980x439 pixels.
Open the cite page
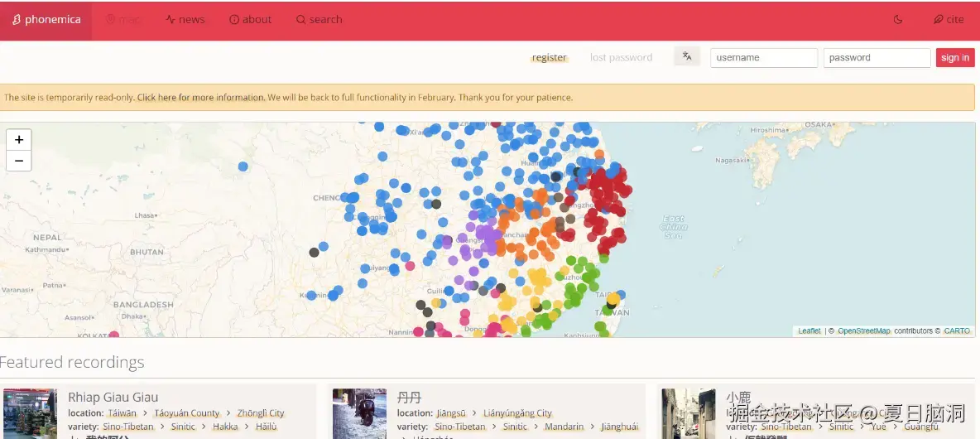pos(949,20)
